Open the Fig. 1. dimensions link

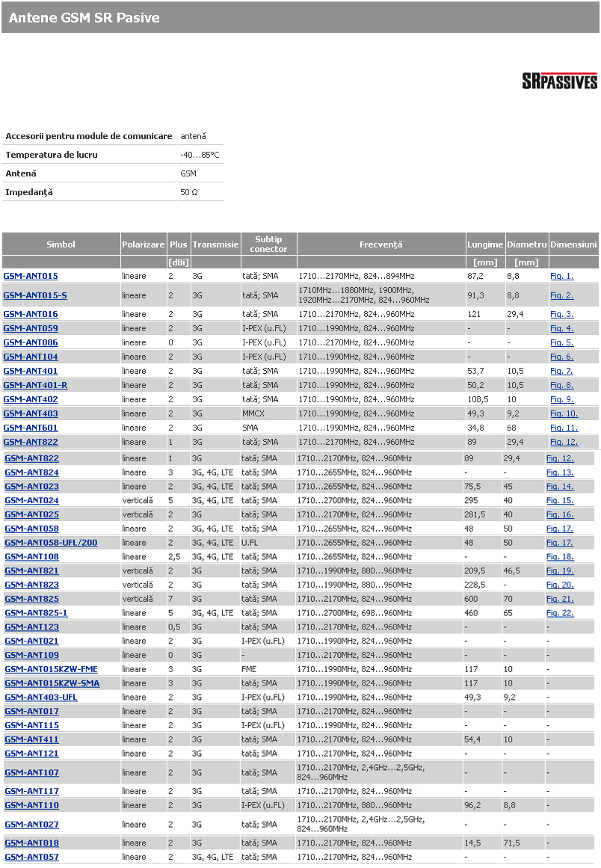click(x=561, y=277)
